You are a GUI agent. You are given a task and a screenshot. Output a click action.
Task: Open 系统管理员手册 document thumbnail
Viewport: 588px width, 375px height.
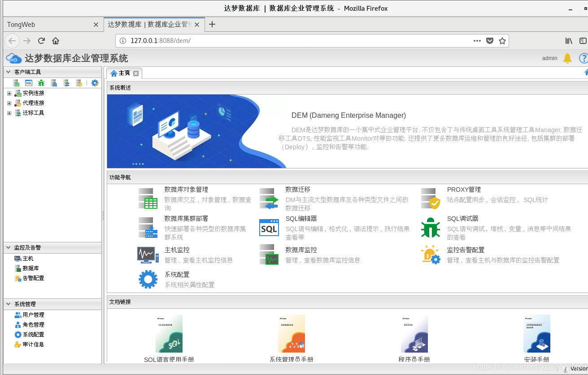(x=292, y=333)
